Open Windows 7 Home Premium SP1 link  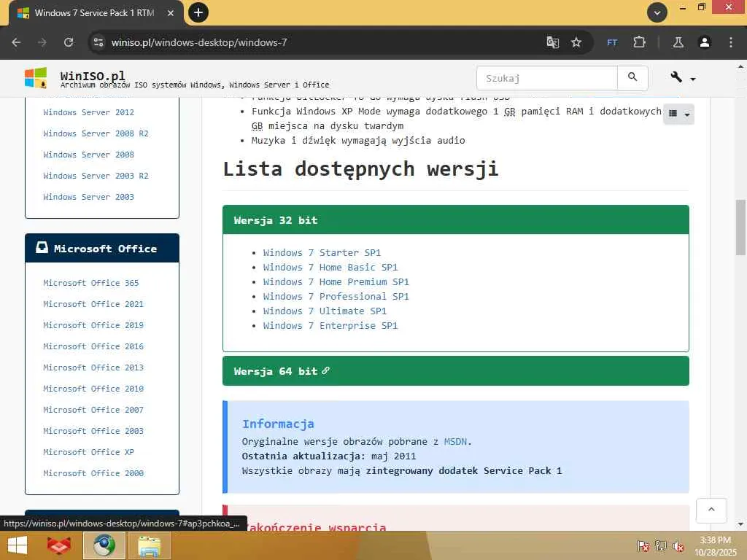pos(336,282)
